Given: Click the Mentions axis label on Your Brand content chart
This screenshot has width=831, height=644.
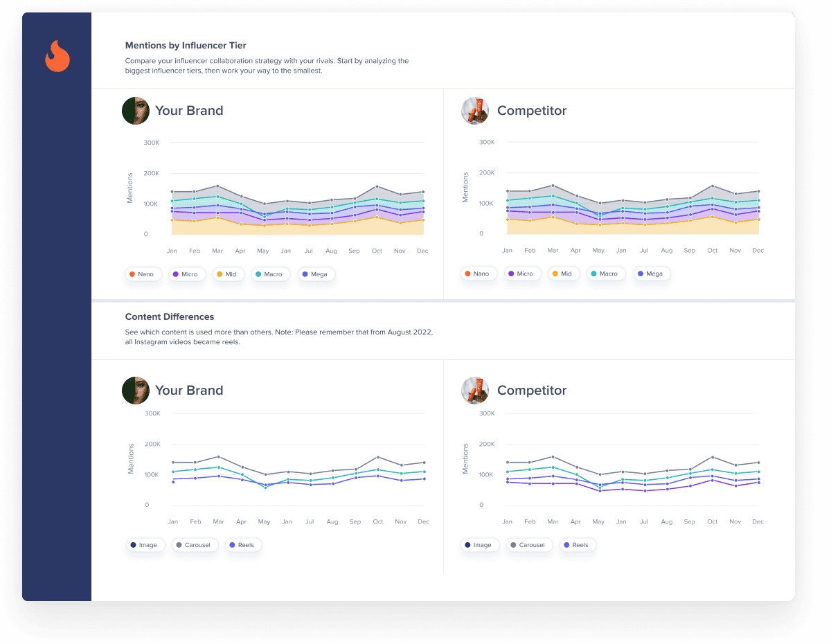Looking at the screenshot, I should pyautogui.click(x=130, y=459).
